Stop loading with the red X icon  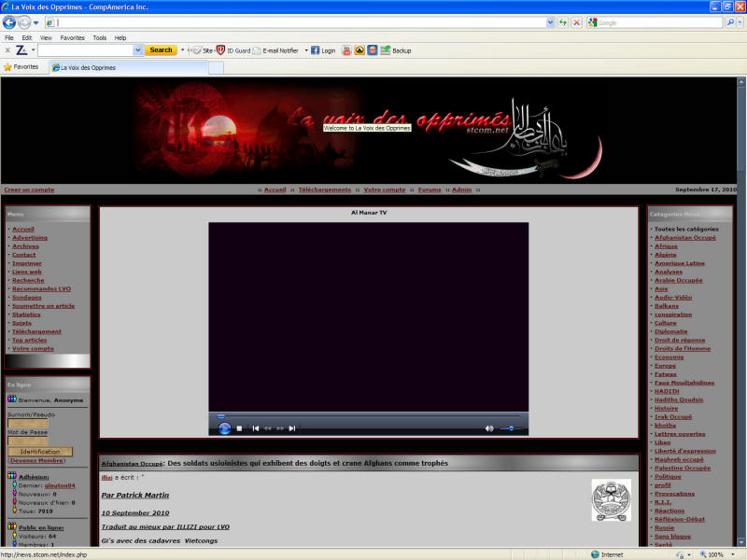click(x=576, y=22)
